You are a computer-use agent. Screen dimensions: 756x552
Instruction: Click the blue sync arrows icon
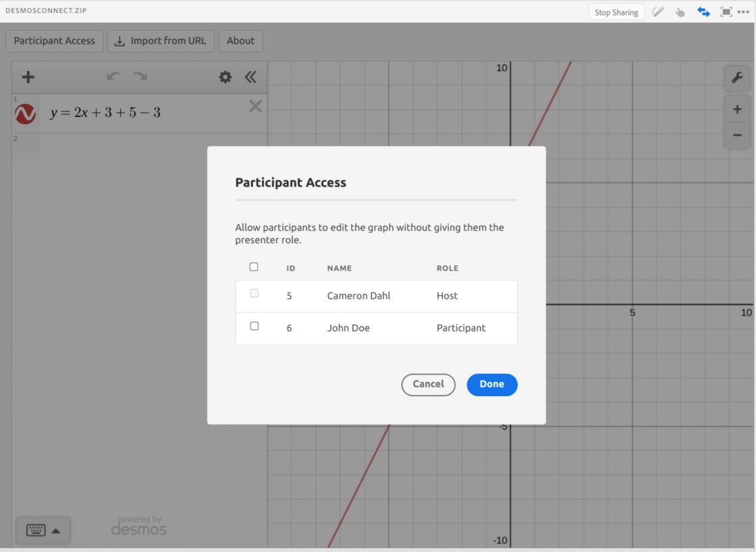(703, 12)
